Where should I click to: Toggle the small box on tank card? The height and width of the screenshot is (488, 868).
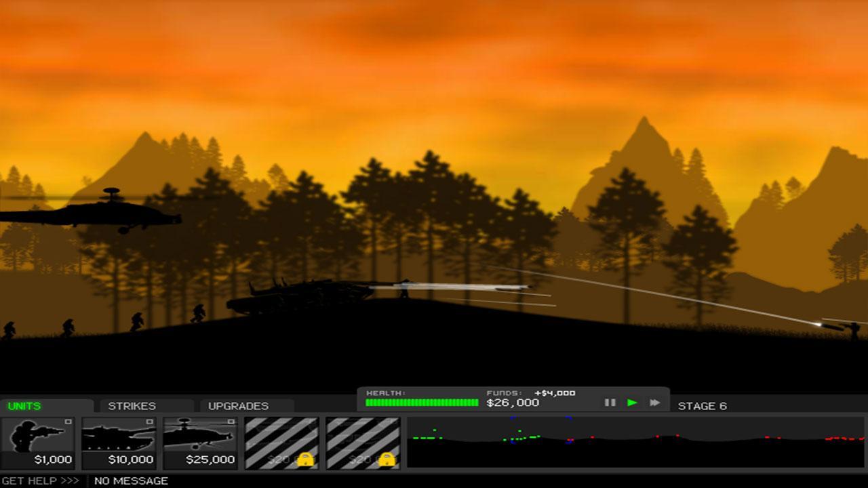pyautogui.click(x=149, y=422)
